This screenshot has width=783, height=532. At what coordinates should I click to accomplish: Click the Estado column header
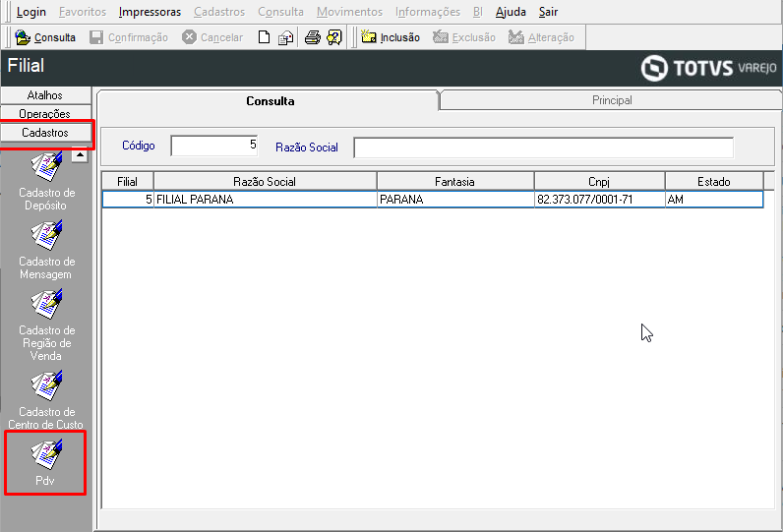[x=714, y=181]
